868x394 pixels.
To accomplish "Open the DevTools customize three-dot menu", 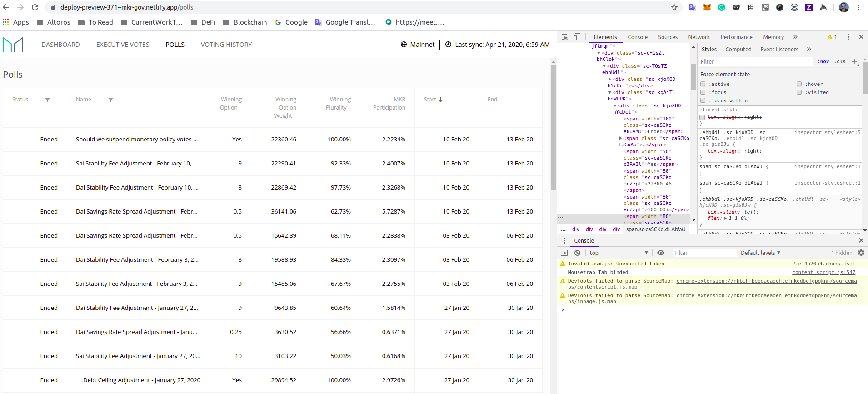I will [x=848, y=37].
